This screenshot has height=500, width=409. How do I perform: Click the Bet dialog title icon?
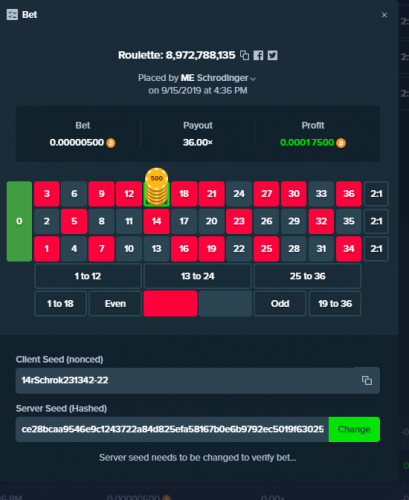pos(12,15)
